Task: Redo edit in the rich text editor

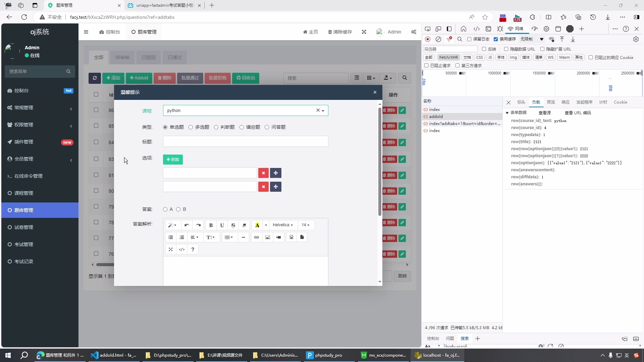Action: tap(198, 225)
